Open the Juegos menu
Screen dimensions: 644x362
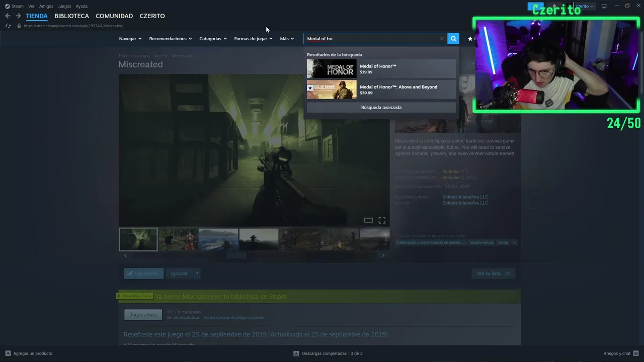(64, 6)
